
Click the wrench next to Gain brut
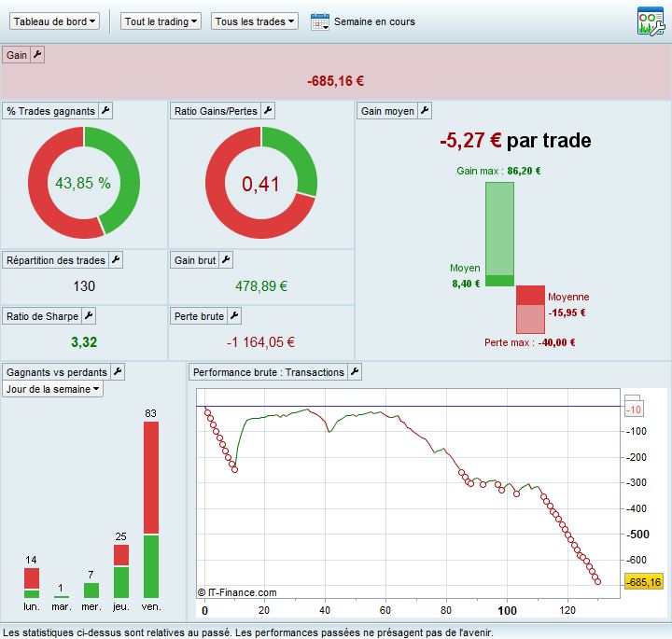226,259
